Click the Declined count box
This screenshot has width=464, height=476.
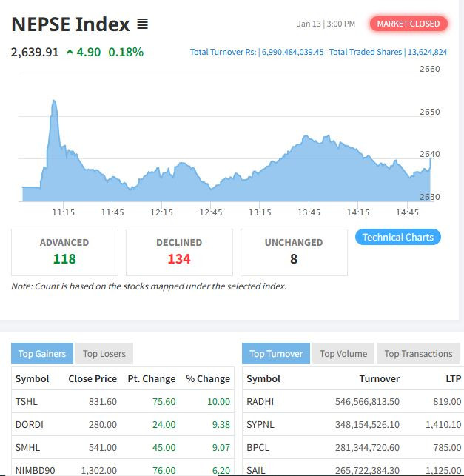179,252
